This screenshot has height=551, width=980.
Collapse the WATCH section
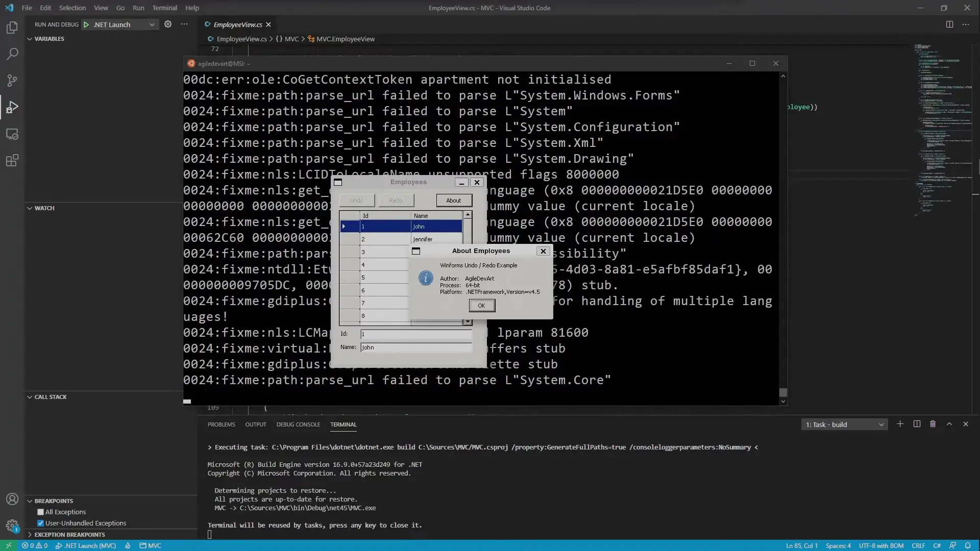pyautogui.click(x=44, y=208)
